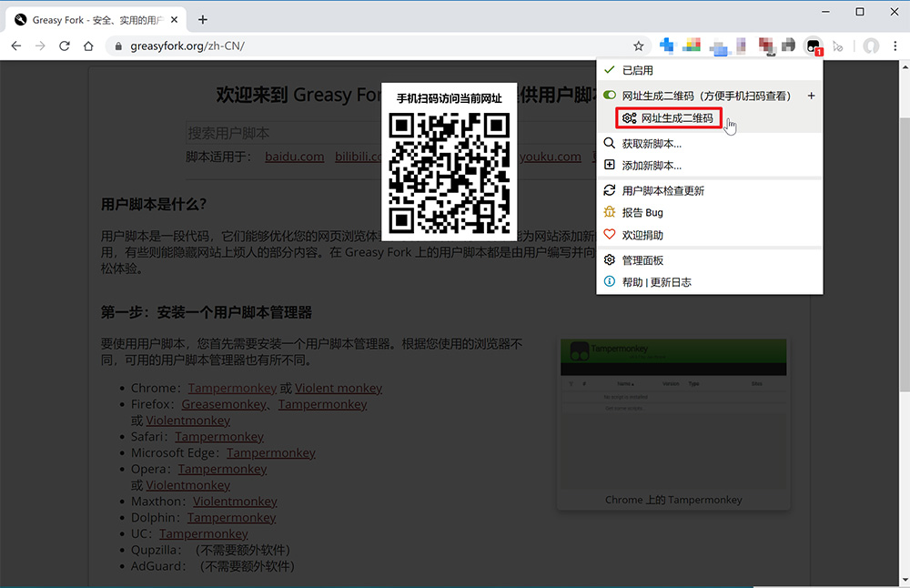Image resolution: width=910 pixels, height=588 pixels.
Task: Click the gear icon beside 管理面板
Action: (610, 260)
